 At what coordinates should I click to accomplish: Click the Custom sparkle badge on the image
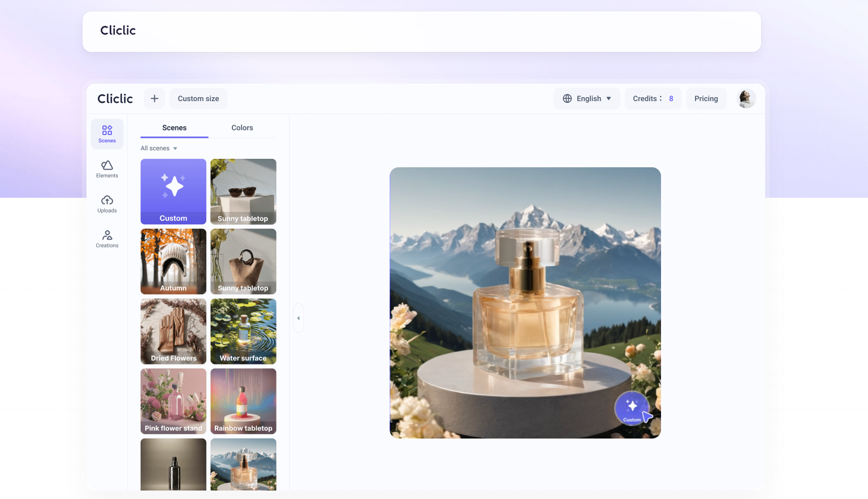click(x=632, y=408)
